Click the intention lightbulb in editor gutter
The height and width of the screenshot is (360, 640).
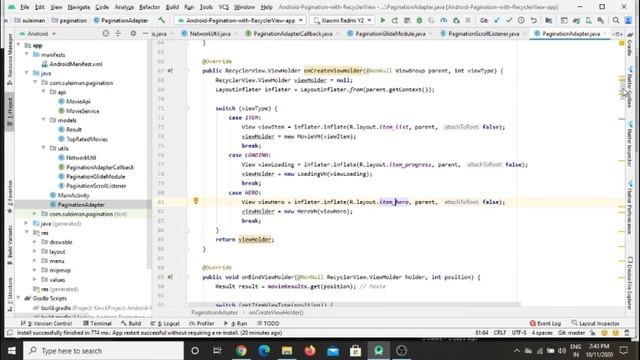click(x=196, y=201)
